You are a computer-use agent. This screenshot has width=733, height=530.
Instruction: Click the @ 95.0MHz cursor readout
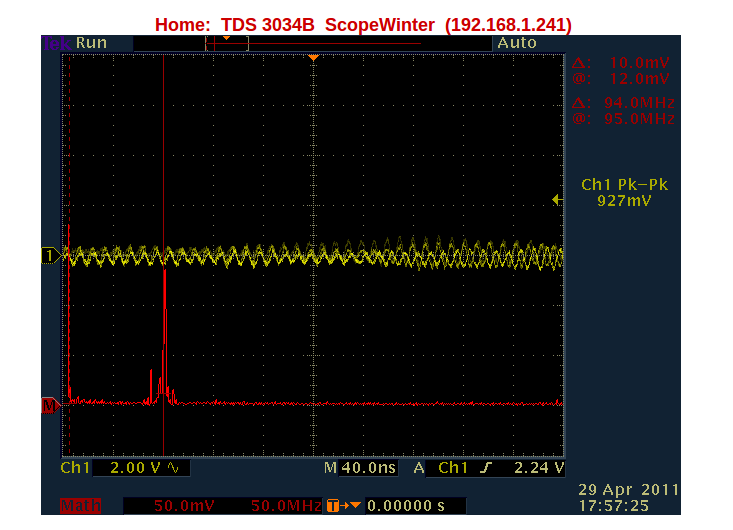click(x=624, y=119)
